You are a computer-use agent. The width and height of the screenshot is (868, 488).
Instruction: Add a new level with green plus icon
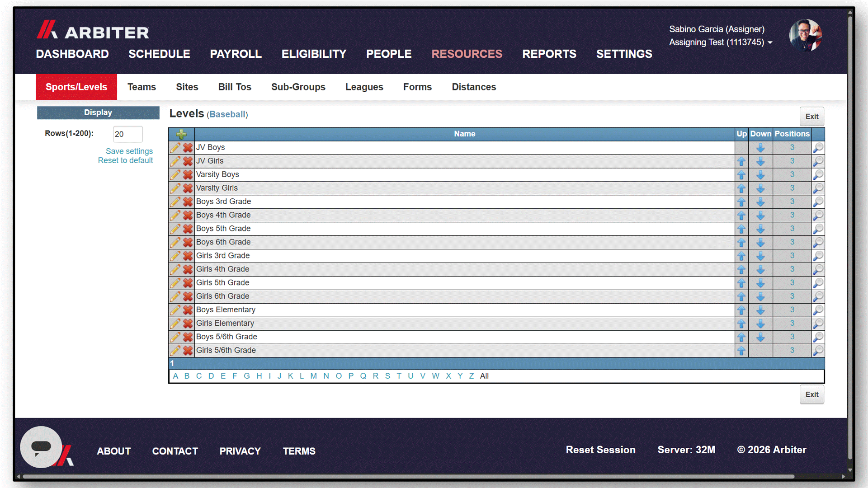coord(181,134)
